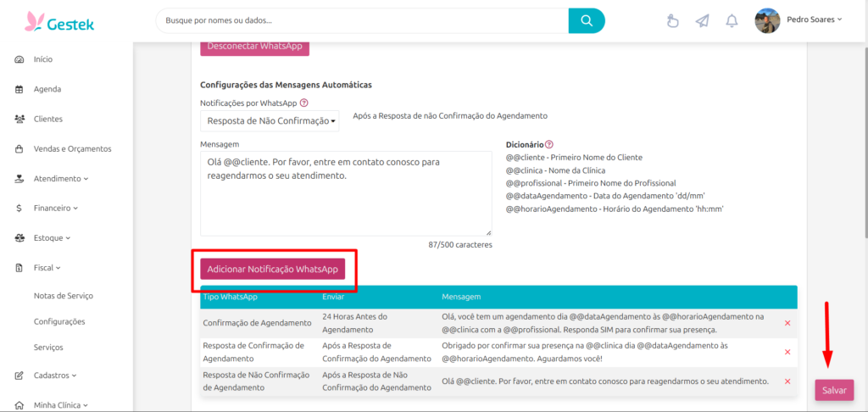The width and height of the screenshot is (868, 412).
Task: Delete the Confirmação de Agendamento row
Action: 787,323
